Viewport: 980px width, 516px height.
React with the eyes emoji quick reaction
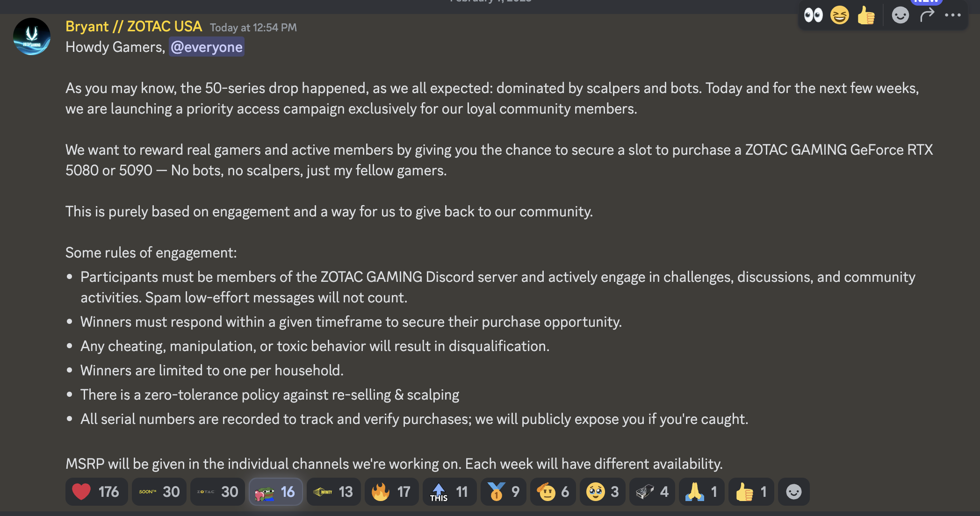(x=813, y=15)
